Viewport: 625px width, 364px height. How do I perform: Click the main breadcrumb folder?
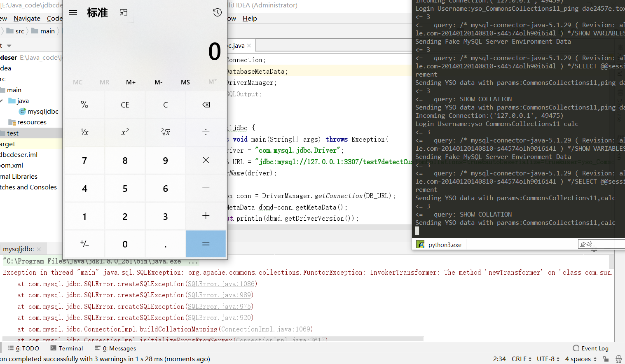pyautogui.click(x=43, y=31)
